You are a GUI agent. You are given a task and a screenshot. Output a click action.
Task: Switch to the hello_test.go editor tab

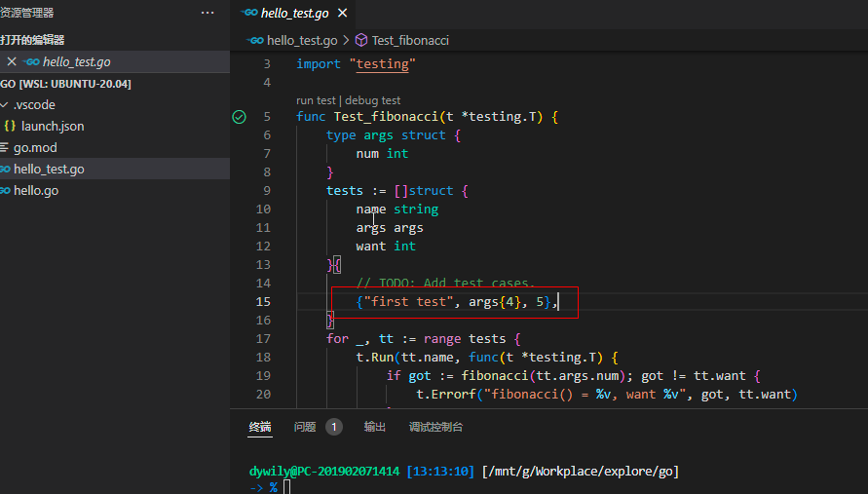click(x=294, y=13)
